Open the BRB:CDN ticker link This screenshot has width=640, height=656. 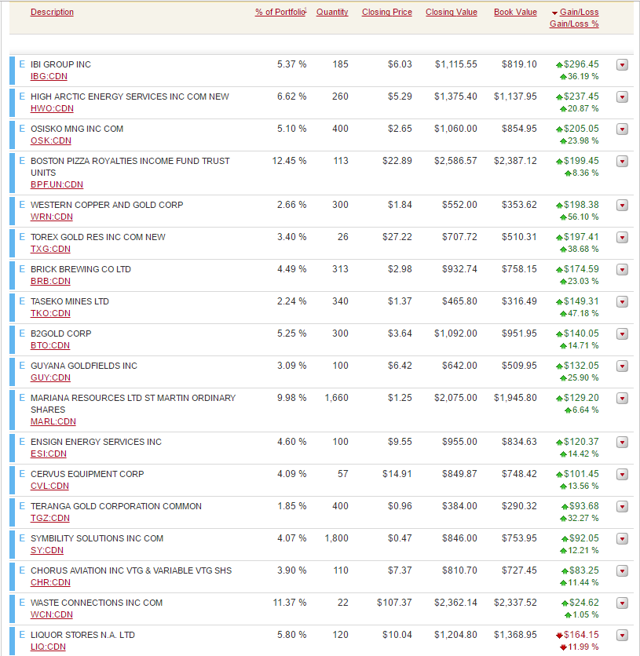tap(51, 282)
